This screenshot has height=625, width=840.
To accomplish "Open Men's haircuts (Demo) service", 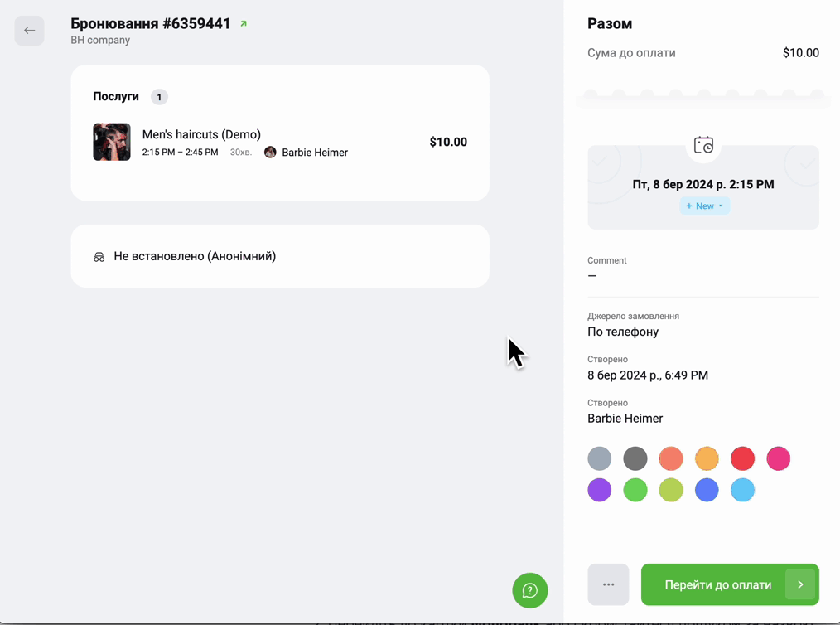I will pyautogui.click(x=201, y=134).
